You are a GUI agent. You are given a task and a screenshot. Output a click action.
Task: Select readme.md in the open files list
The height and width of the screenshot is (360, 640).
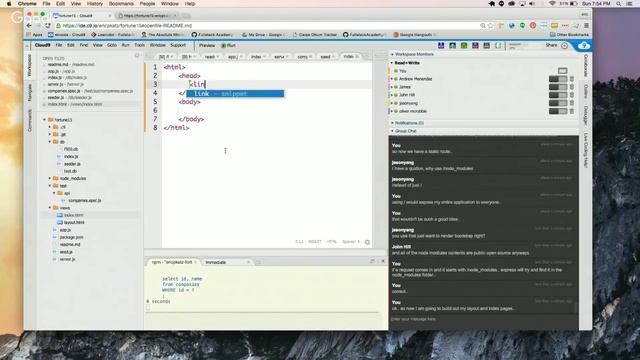pyautogui.click(x=70, y=64)
